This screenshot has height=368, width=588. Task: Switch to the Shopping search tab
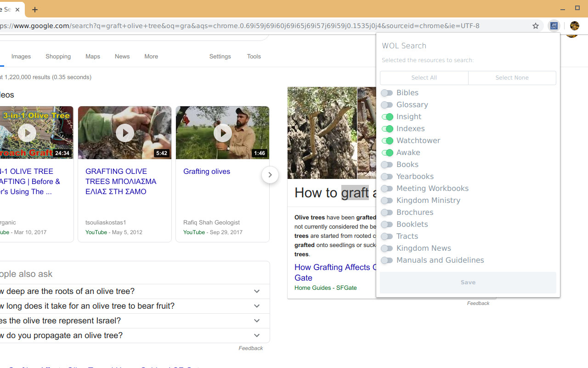coord(58,57)
